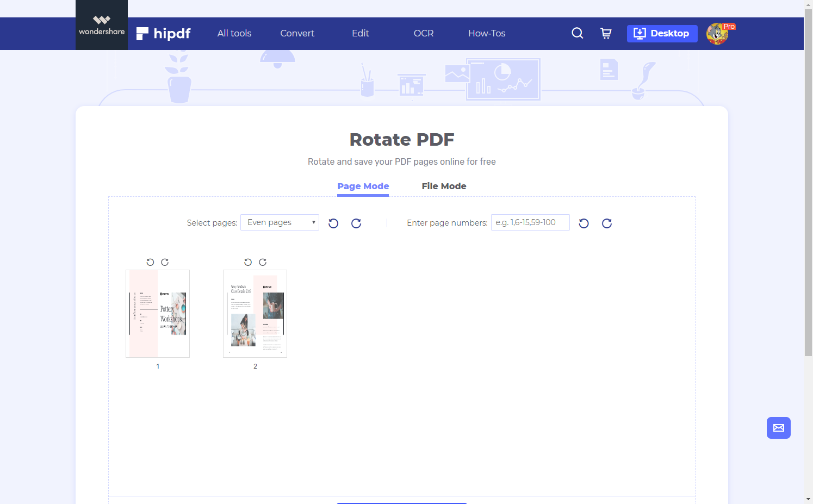Open the Wondershare logo link

point(102,25)
